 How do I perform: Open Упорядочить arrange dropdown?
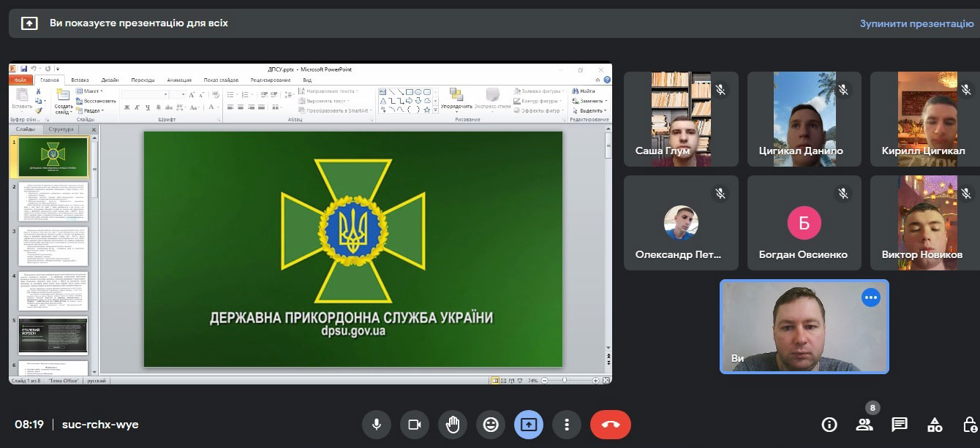(456, 100)
